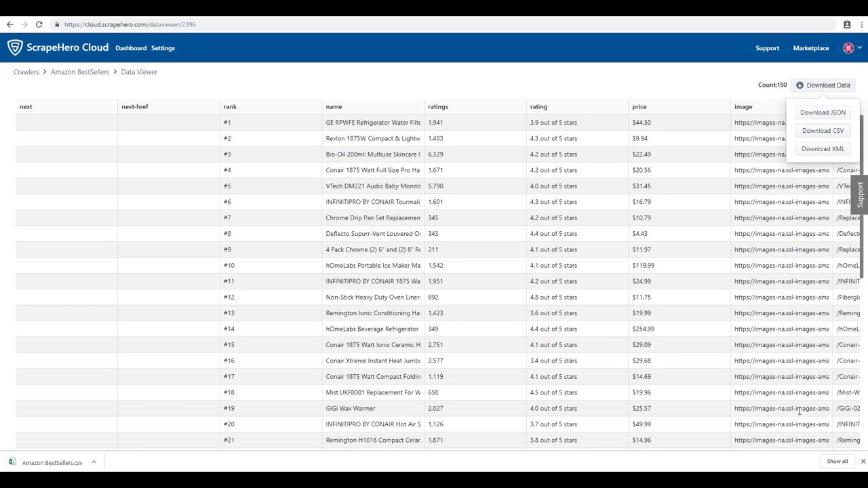Image resolution: width=868 pixels, height=488 pixels.
Task: Open the Support link in header
Action: 767,48
